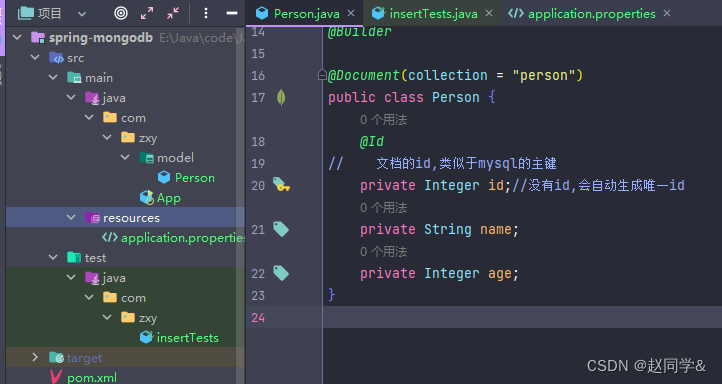Select the spring-mongodb project node
This screenshot has width=722, height=384.
(101, 38)
